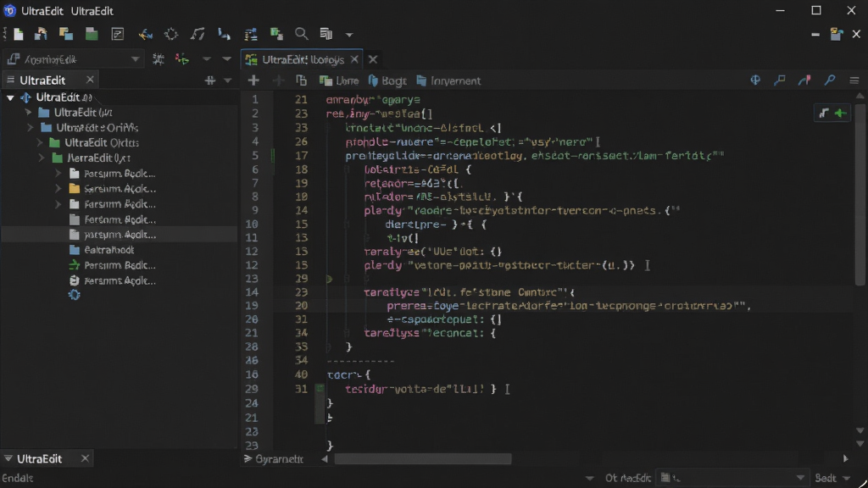Click the horizontal scrollbar thumb below editor
This screenshot has height=488, width=868.
click(423, 459)
